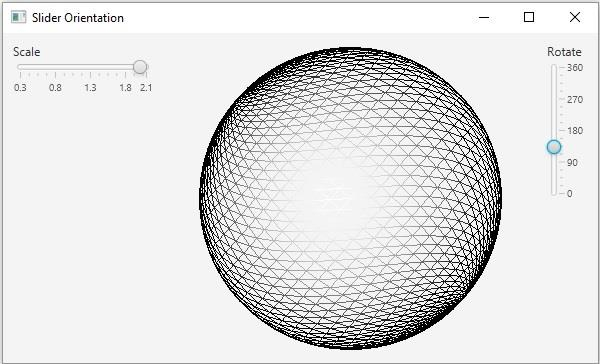Image resolution: width=600 pixels, height=364 pixels.
Task: Set Scale slider to the 0.3 tick
Action: pyautogui.click(x=20, y=67)
